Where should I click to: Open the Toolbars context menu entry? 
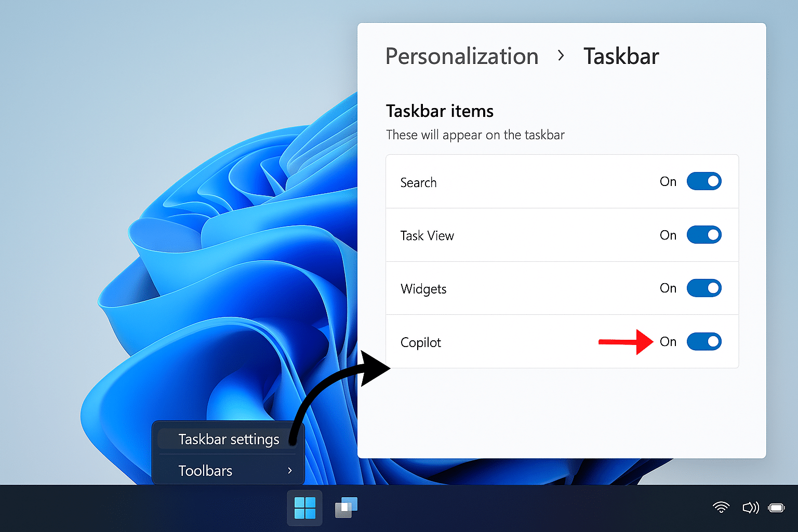coord(229,470)
